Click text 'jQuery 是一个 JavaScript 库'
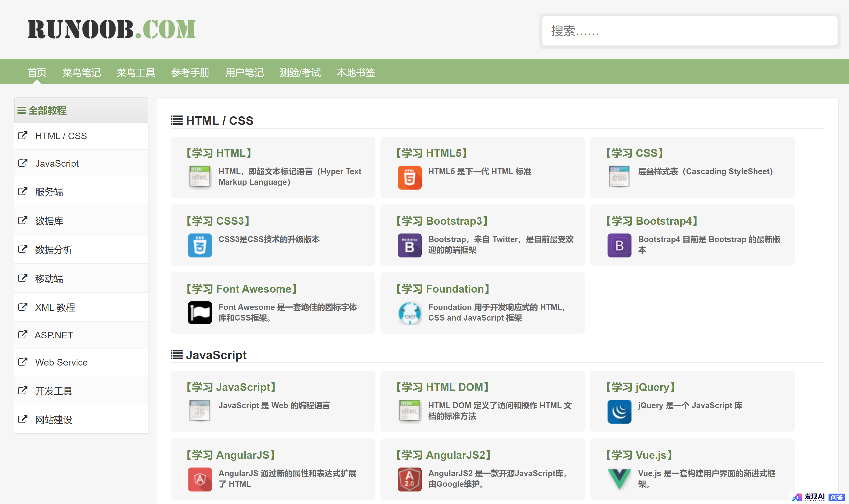Image resolution: width=849 pixels, height=504 pixels. point(690,405)
